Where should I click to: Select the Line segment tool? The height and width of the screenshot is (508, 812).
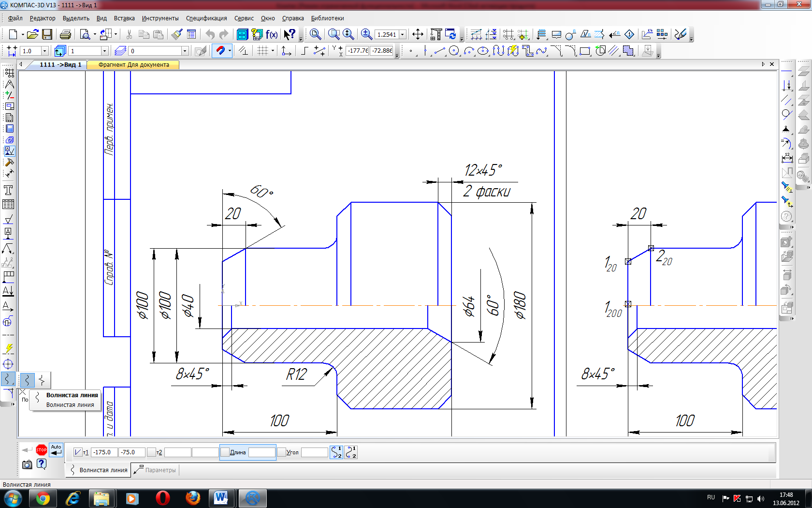pyautogui.click(x=439, y=51)
